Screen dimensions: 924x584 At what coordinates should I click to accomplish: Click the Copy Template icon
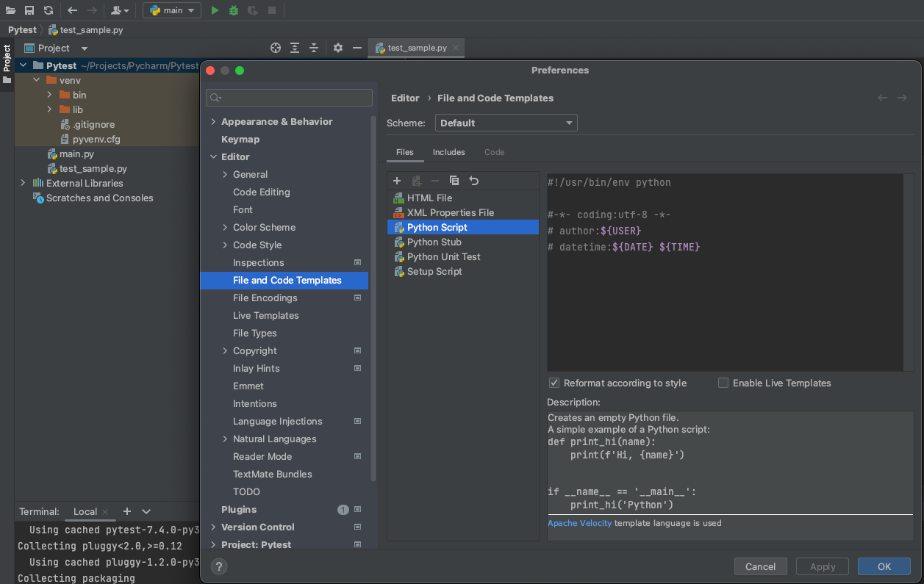point(454,181)
